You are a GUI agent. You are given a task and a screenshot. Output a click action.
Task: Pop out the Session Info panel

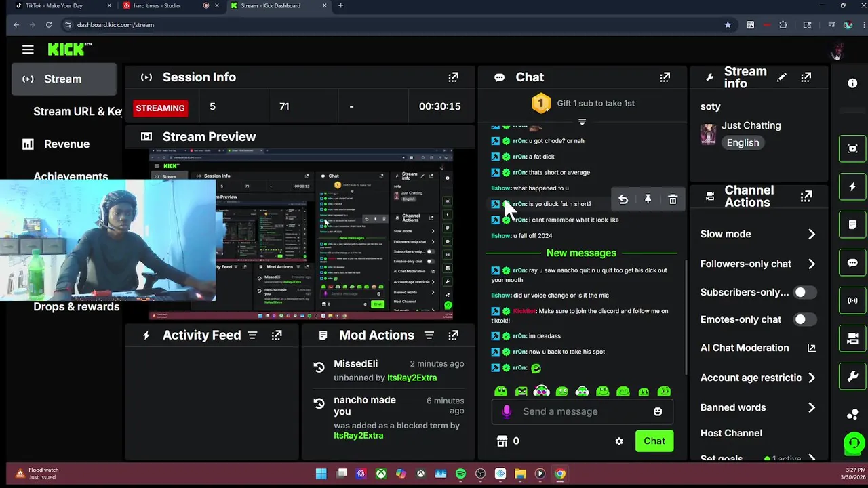click(453, 77)
